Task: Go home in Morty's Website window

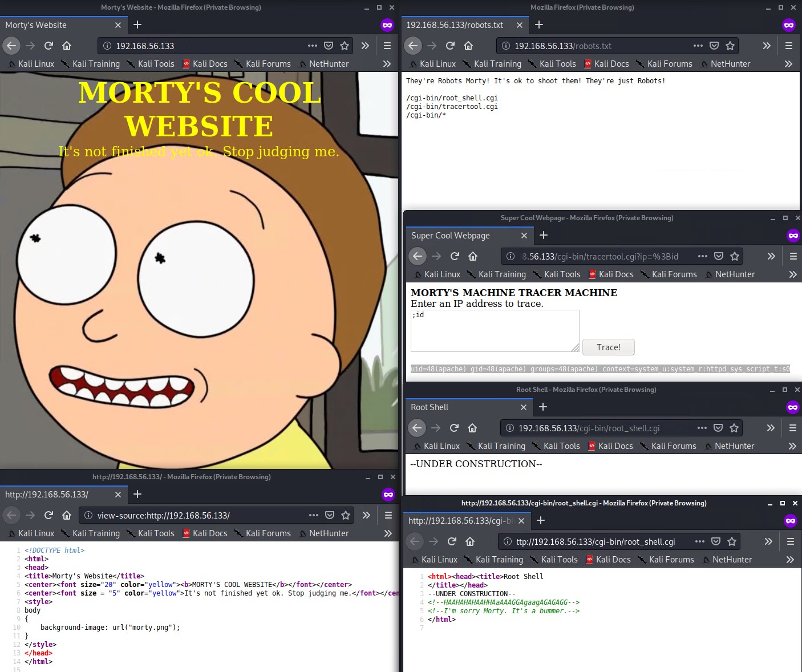Action: click(x=67, y=46)
